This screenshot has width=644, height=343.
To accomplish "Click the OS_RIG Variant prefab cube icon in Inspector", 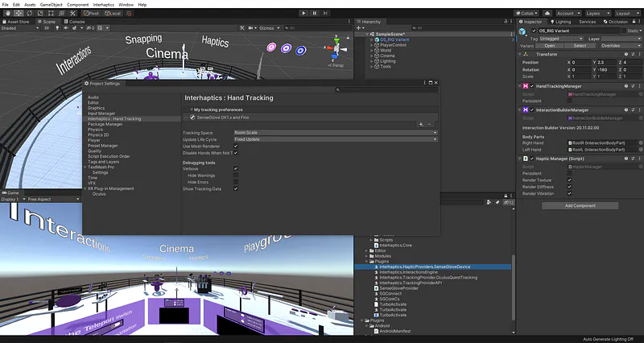I will click(522, 31).
